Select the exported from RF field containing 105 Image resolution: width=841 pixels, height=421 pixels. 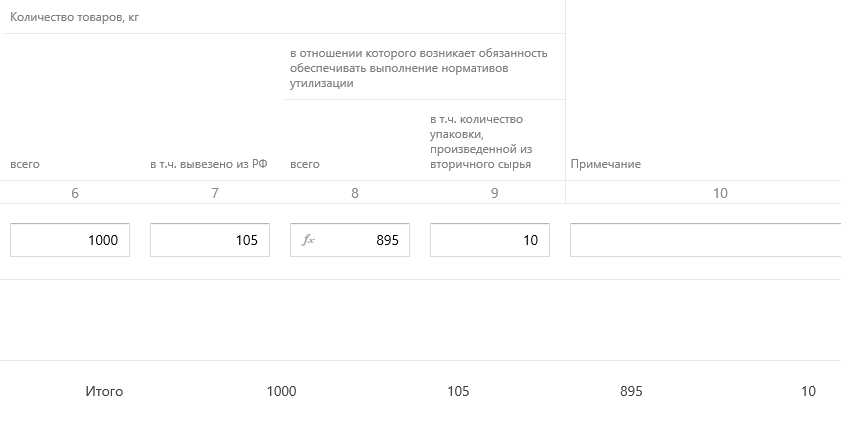coord(210,240)
